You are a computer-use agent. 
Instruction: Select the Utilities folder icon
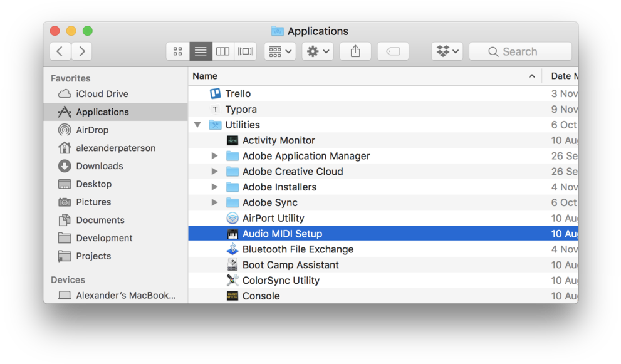tap(215, 125)
